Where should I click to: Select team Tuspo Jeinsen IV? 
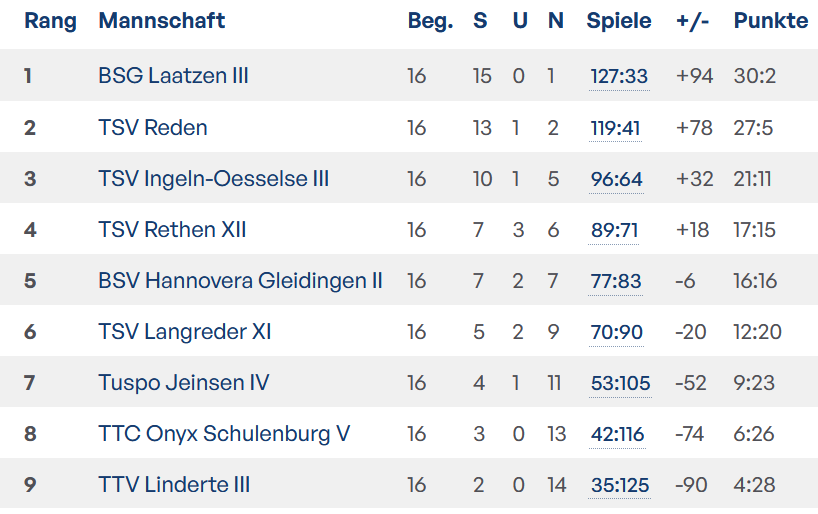[184, 383]
